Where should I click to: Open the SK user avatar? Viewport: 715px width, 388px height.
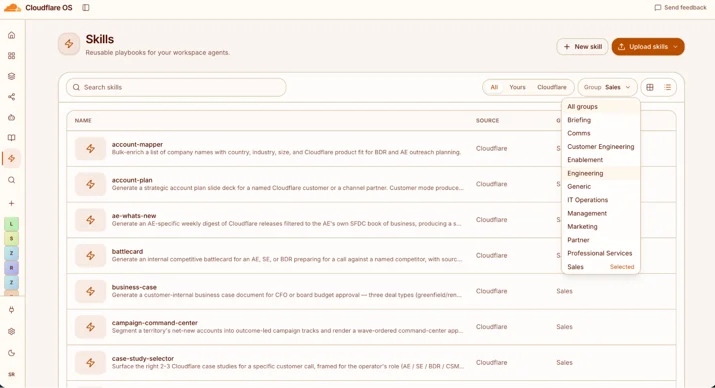coord(11,374)
